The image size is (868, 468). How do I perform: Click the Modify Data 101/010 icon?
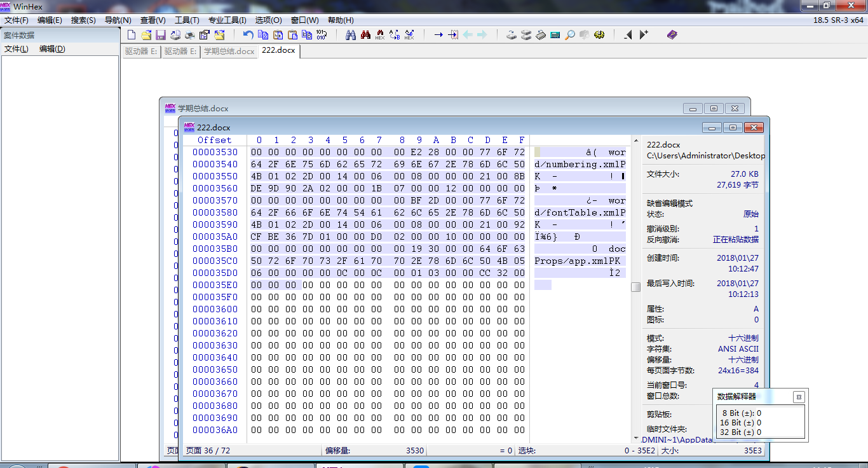[x=322, y=35]
